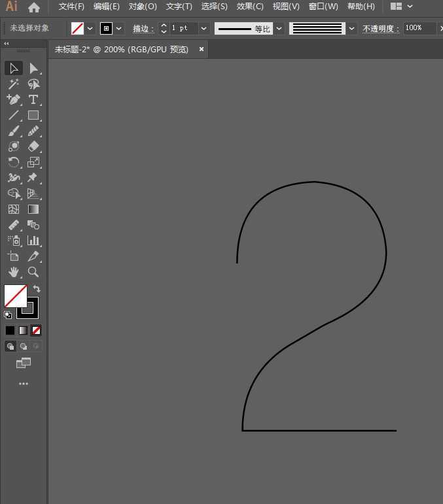
Task: Click the white Fill color swatch
Action: 14,295
